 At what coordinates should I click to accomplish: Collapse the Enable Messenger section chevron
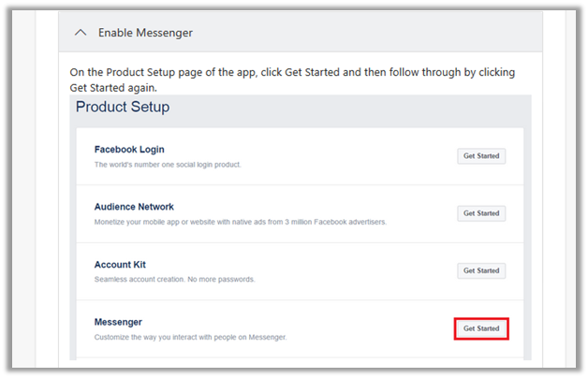[80, 33]
